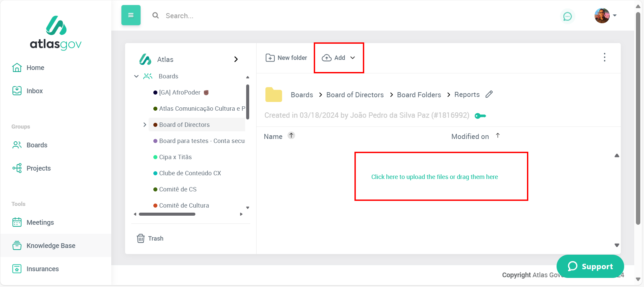Open Insurances in the sidebar menu
Screen dimensions: 644x287
pyautogui.click(x=42, y=269)
